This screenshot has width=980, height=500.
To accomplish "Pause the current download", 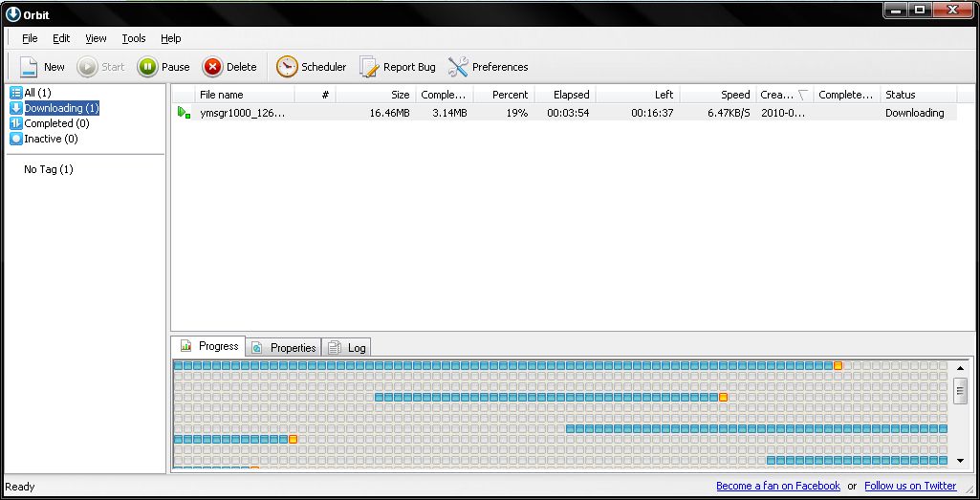I will pyautogui.click(x=147, y=67).
